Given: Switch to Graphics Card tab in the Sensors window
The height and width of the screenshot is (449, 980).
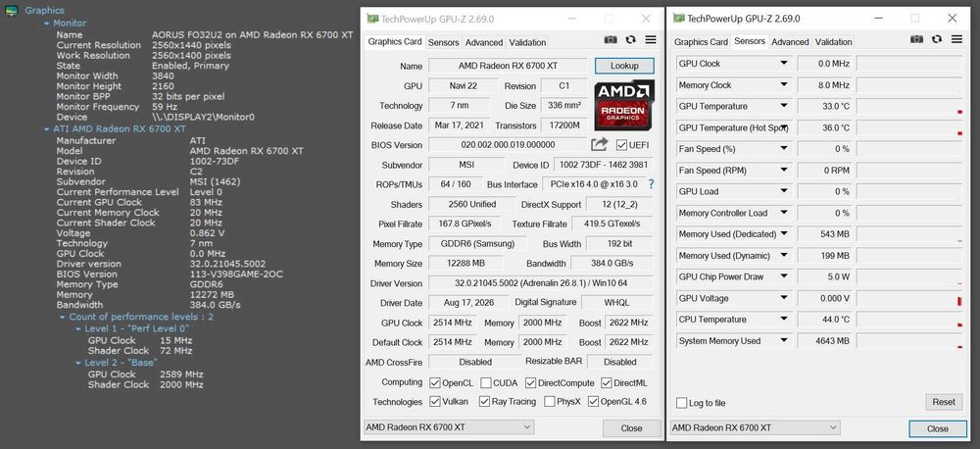Looking at the screenshot, I should [701, 42].
